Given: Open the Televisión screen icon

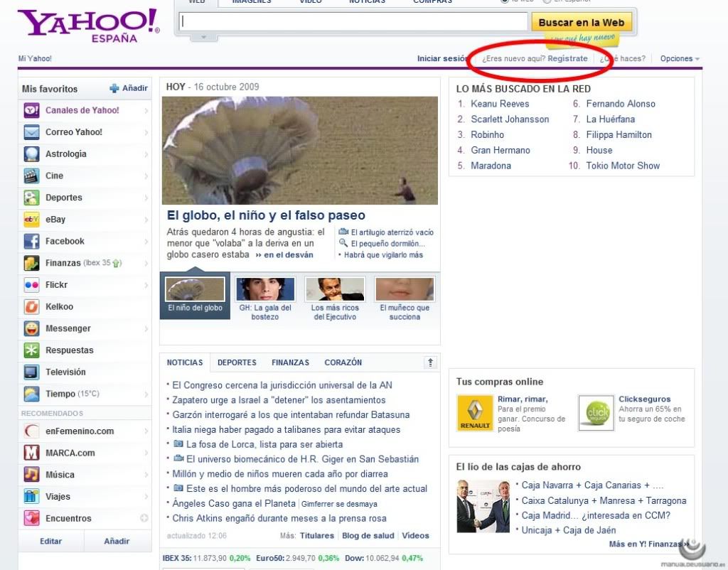Looking at the screenshot, I should click(31, 372).
